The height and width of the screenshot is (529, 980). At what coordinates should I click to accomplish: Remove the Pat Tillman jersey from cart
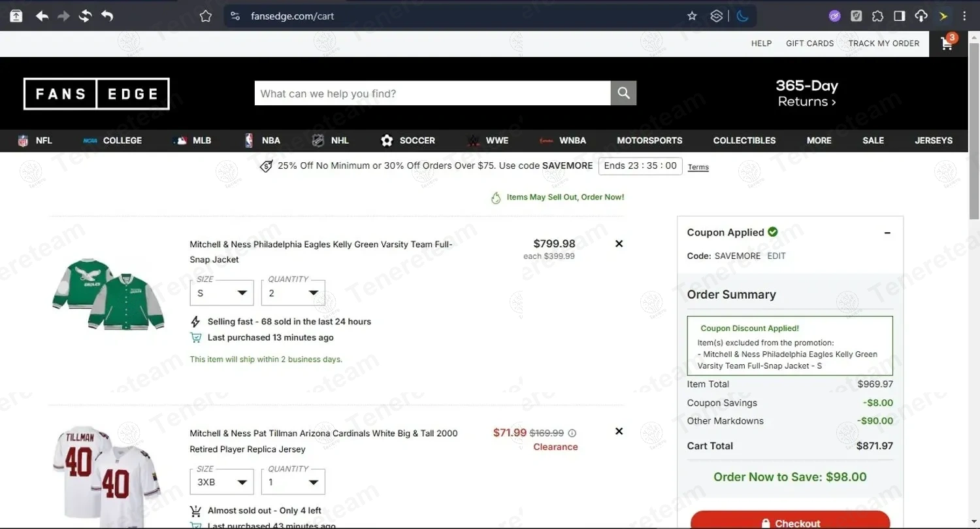pyautogui.click(x=619, y=432)
